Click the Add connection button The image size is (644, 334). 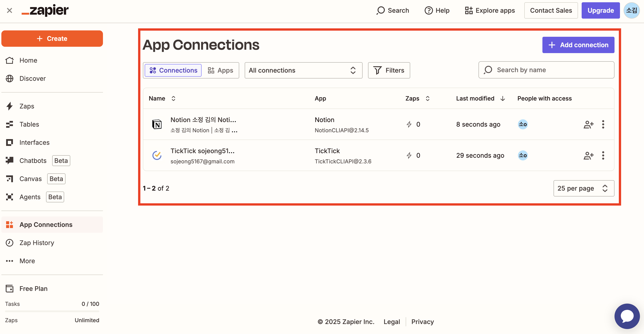click(x=578, y=45)
